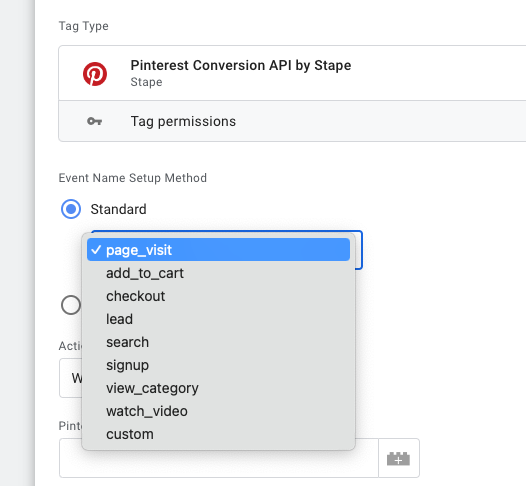526x486 pixels.
Task: Choose page_visit from the dropdown list
Action: tap(218, 250)
